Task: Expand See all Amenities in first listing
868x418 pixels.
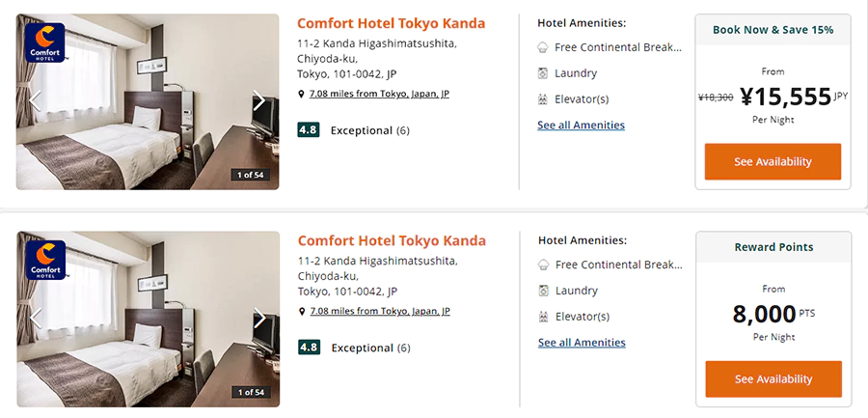Action: (581, 125)
